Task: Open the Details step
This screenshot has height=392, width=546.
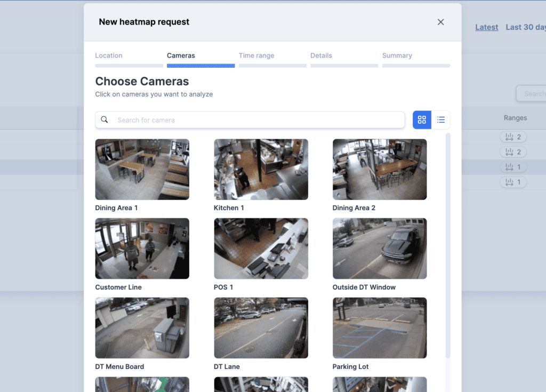Action: pyautogui.click(x=321, y=55)
